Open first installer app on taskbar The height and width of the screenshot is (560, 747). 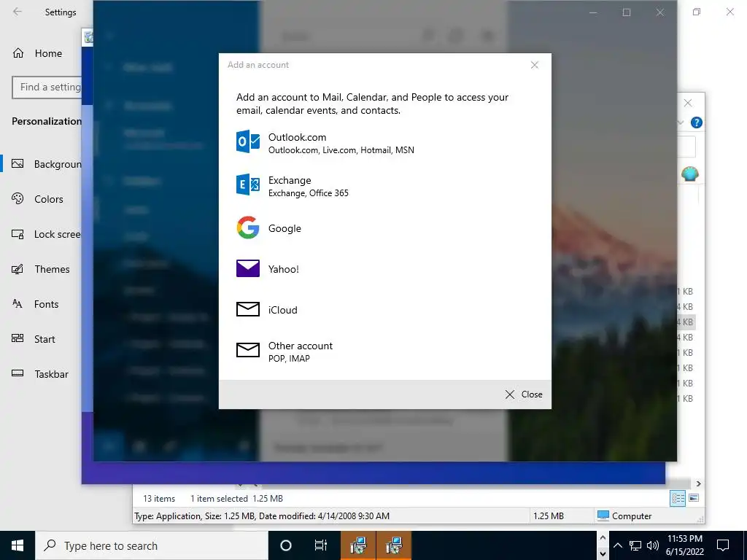click(357, 545)
